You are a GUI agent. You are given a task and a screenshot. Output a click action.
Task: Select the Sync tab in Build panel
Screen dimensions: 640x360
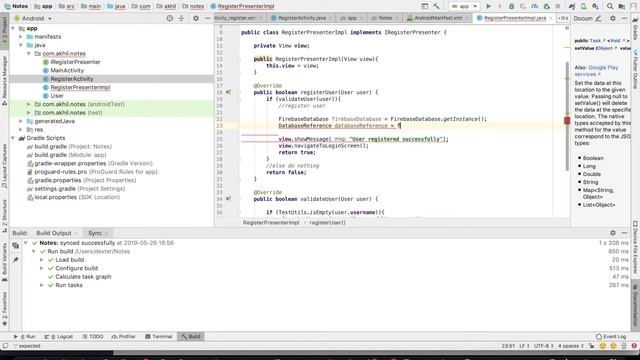tap(95, 233)
